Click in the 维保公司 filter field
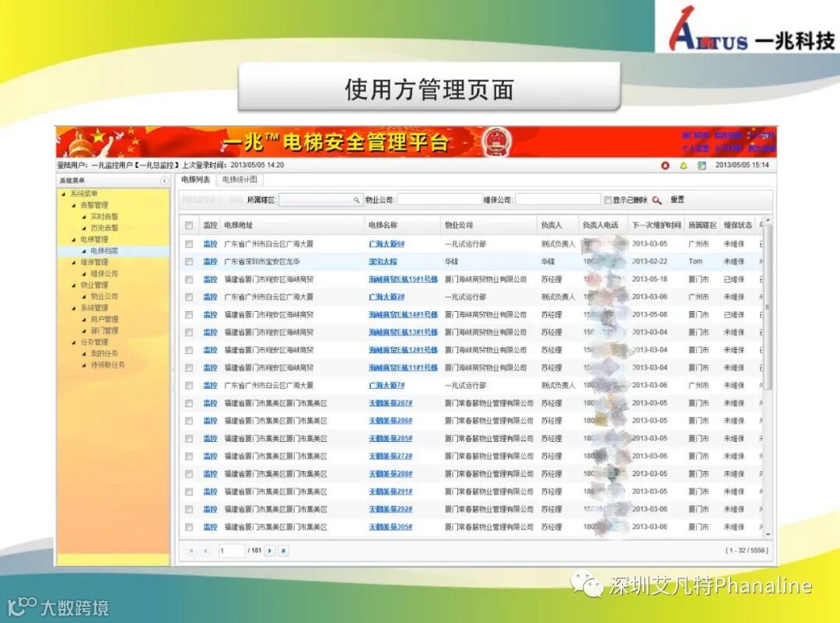The width and height of the screenshot is (840, 623). pyautogui.click(x=558, y=200)
